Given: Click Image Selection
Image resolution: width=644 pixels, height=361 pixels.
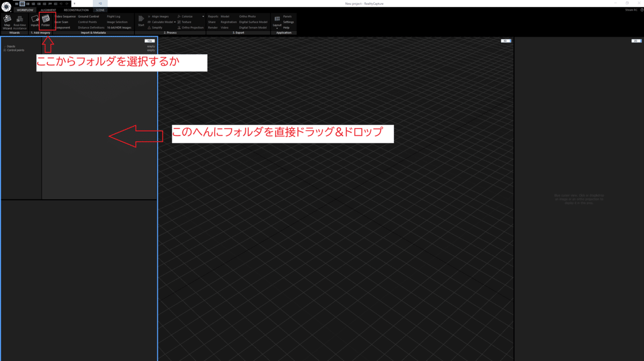Looking at the screenshot, I should point(117,22).
